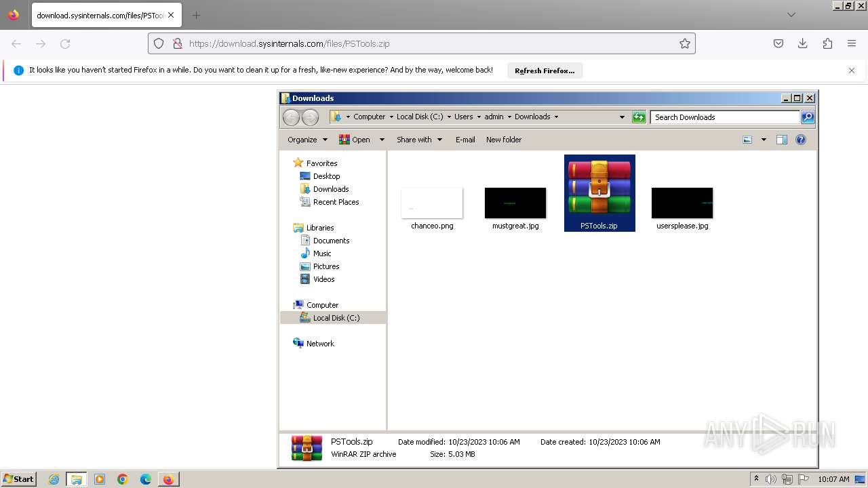Change view icon in Explorer toolbar
This screenshot has height=488, width=868.
747,140
